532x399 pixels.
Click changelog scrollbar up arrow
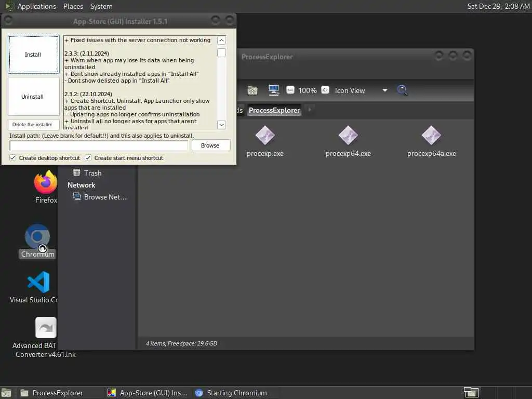tap(221, 41)
